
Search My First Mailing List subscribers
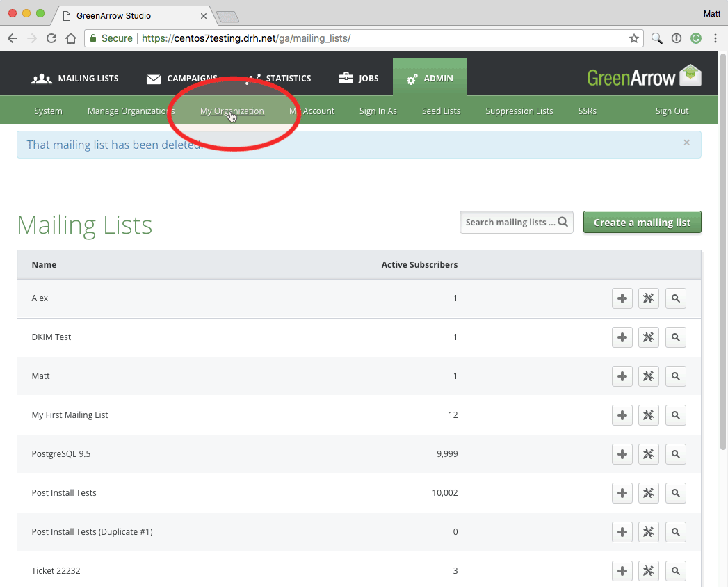pos(676,415)
